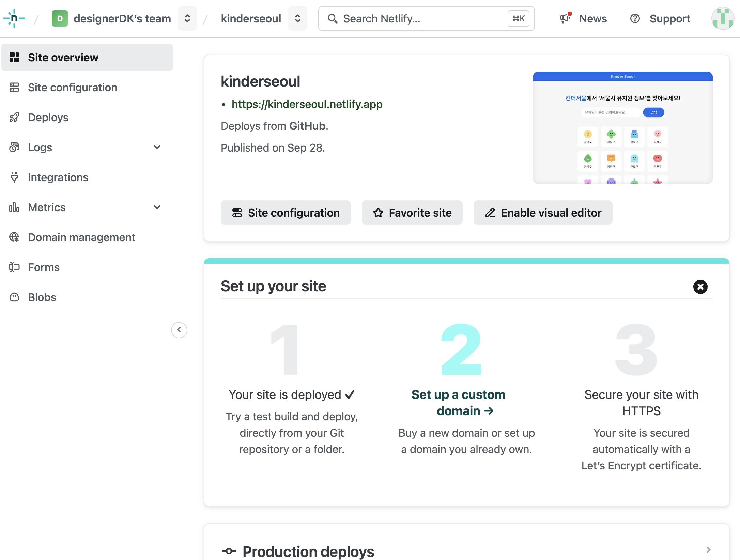Screen dimensions: 740x560
Task: Click the Forms sidebar icon
Action: [14, 267]
